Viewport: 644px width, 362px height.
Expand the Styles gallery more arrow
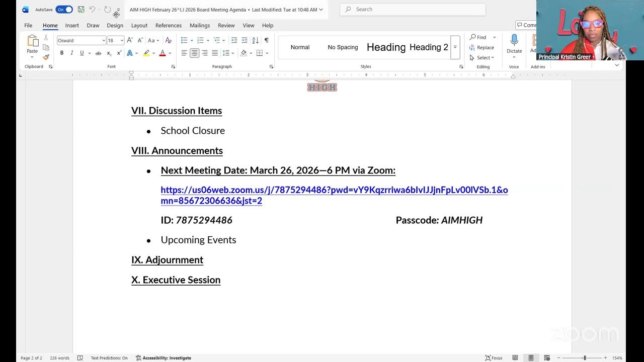pyautogui.click(x=455, y=47)
